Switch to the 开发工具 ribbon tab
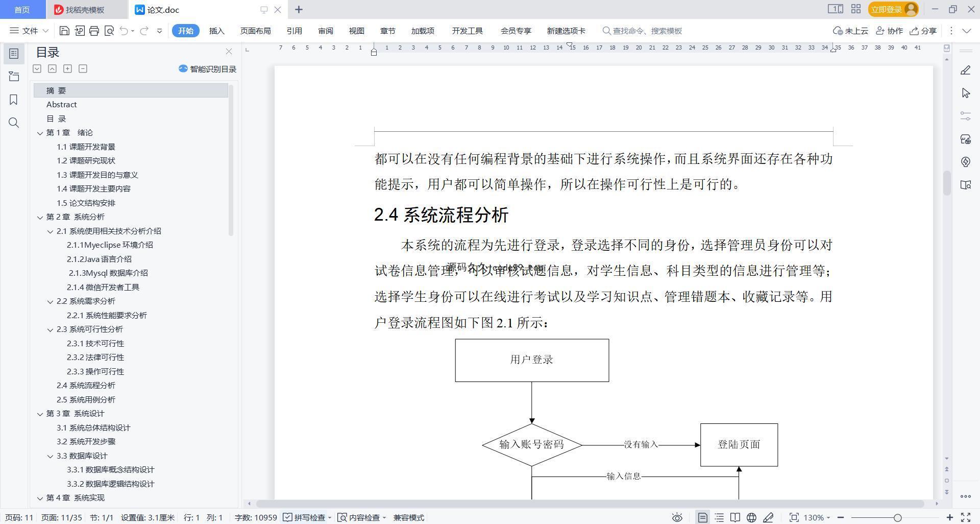 [467, 31]
